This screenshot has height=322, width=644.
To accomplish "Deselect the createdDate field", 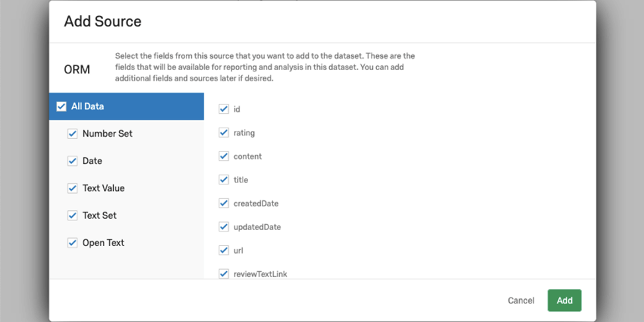I will click(x=223, y=203).
